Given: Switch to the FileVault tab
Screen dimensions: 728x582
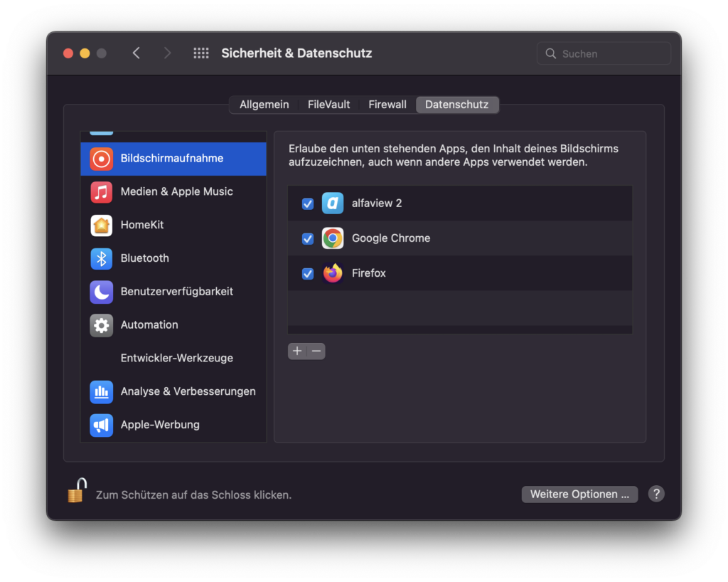Looking at the screenshot, I should [x=328, y=104].
